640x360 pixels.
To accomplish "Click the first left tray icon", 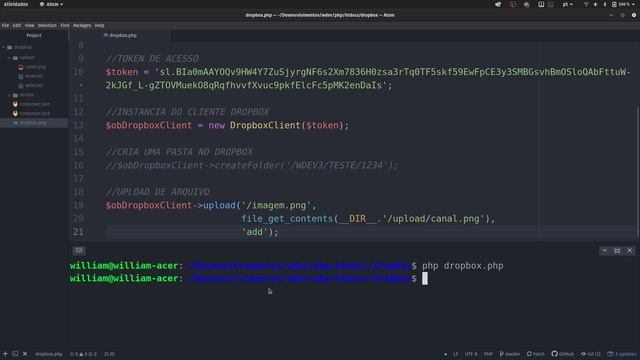I will pos(498,4).
